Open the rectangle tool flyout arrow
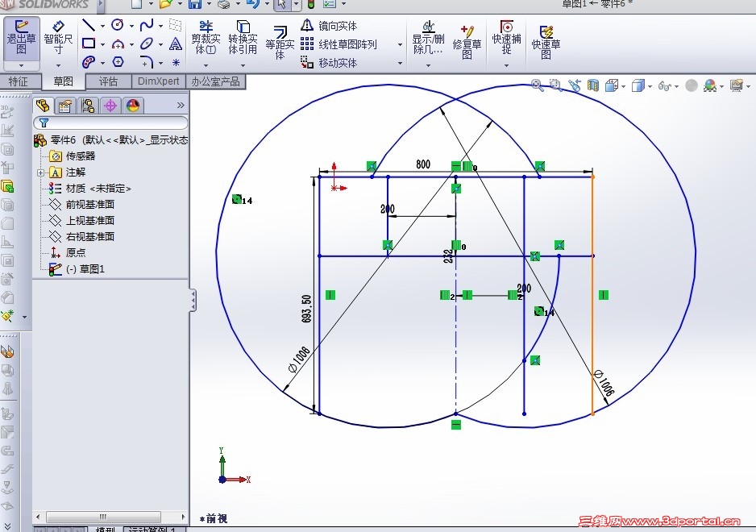The width and height of the screenshot is (756, 532). [x=102, y=44]
